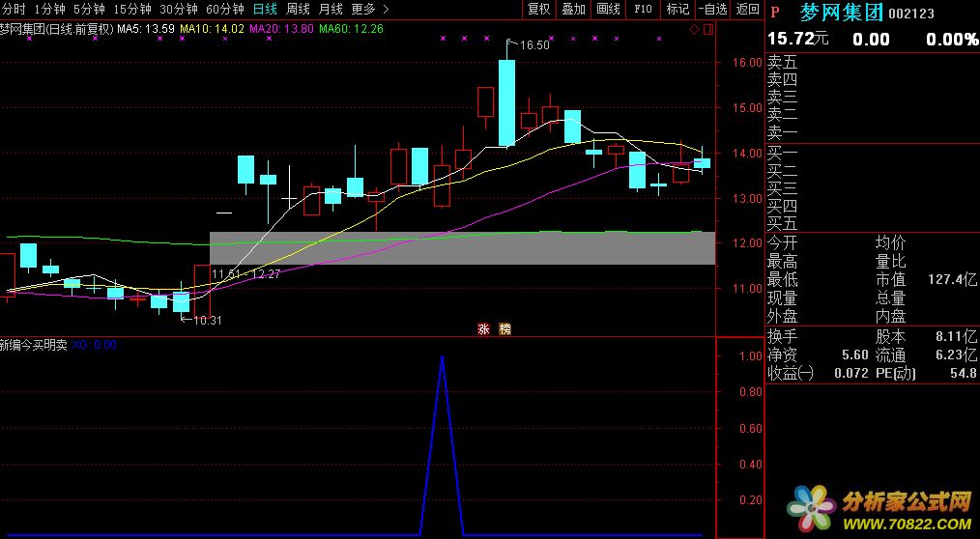
Task: Expand the 更多 periods menu
Action: [369, 9]
